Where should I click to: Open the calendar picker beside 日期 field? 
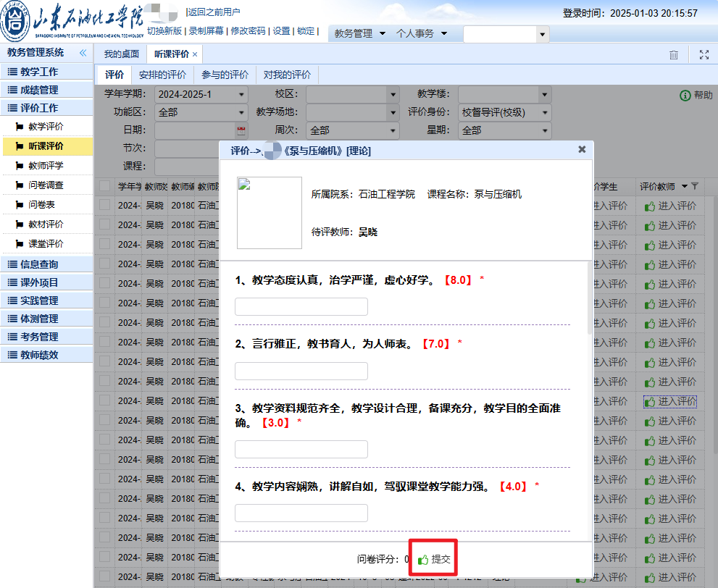(241, 130)
